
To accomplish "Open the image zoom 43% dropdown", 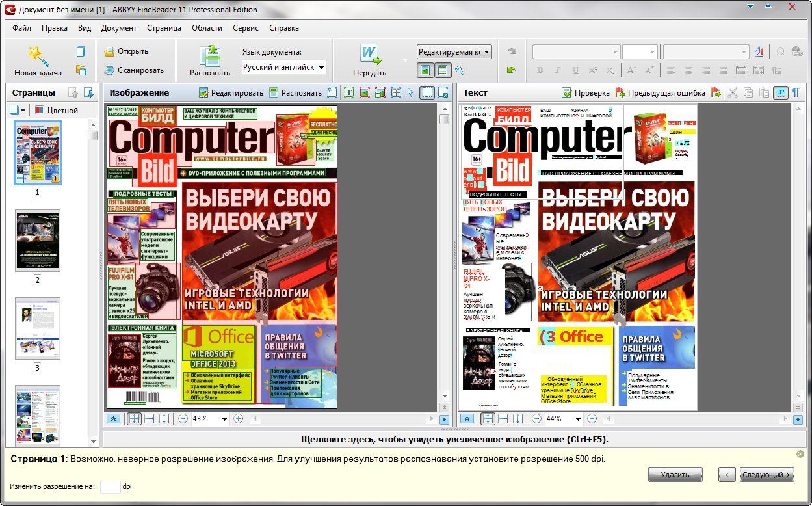I will 225,419.
